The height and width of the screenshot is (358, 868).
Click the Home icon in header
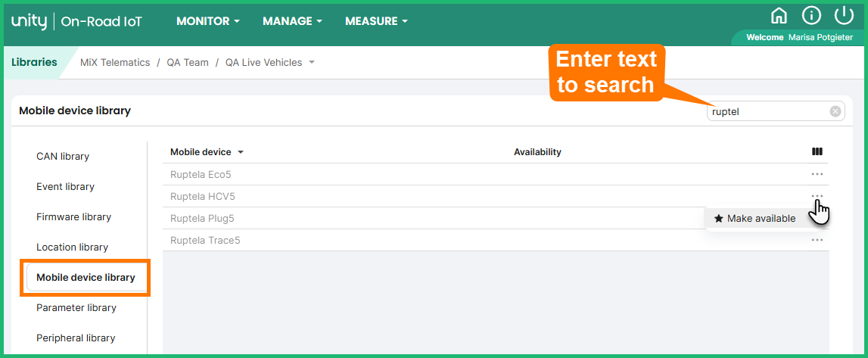(x=779, y=16)
